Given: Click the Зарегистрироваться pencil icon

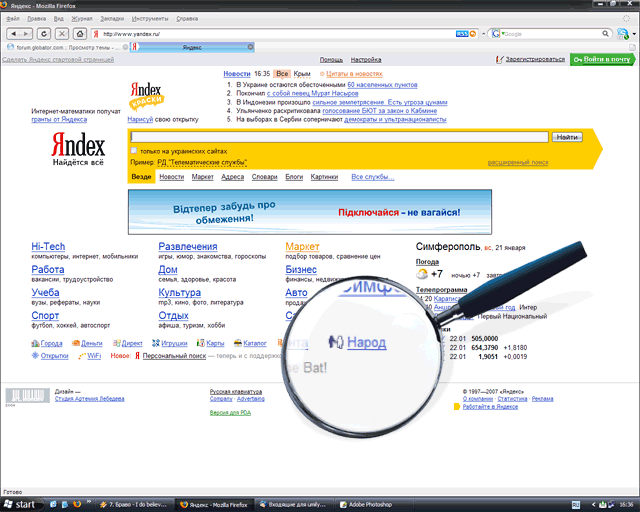Looking at the screenshot, I should point(500,60).
